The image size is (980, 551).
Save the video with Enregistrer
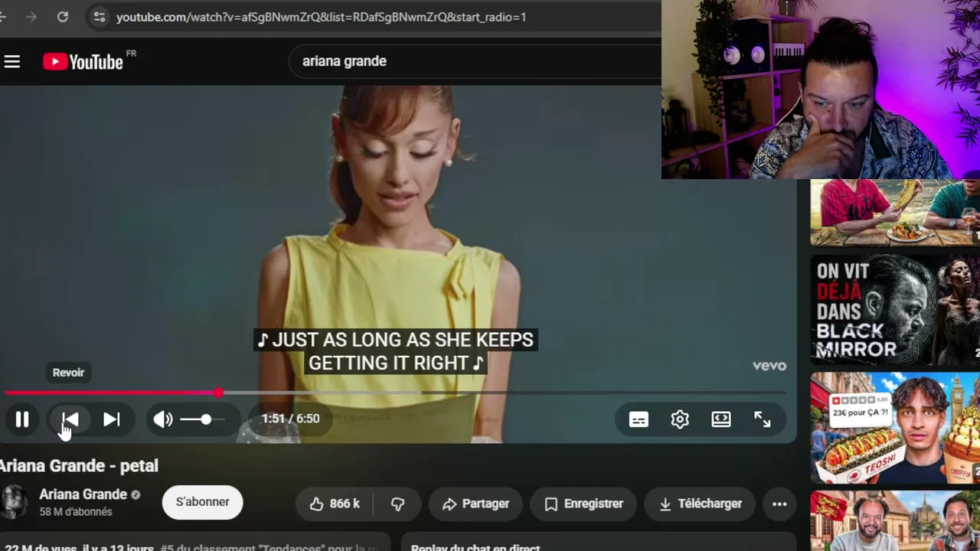point(583,504)
